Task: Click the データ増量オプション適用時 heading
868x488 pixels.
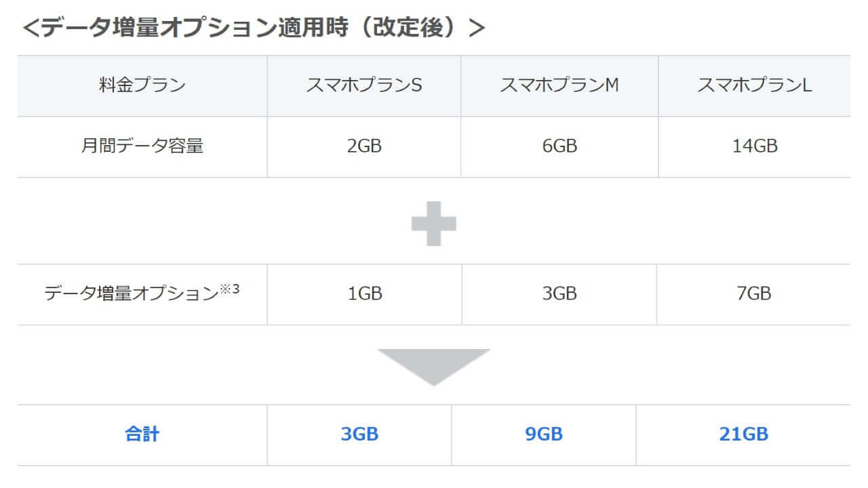Action: pos(254,28)
